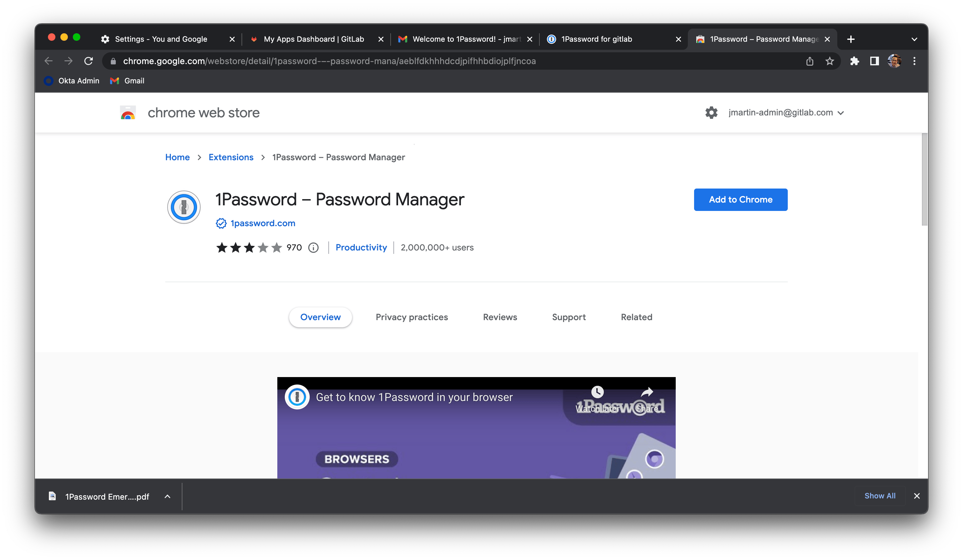Visit the 1password.com publisher link
Image resolution: width=963 pixels, height=560 pixels.
(263, 223)
